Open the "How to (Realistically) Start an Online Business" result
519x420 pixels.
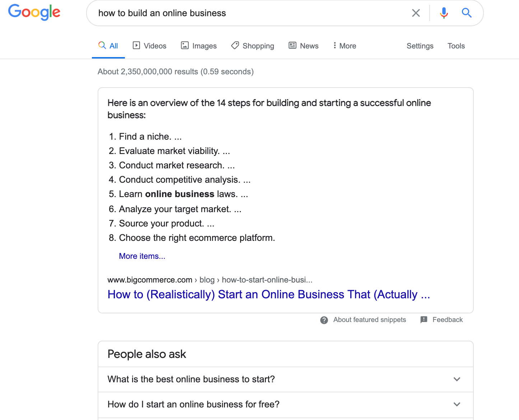pyautogui.click(x=268, y=295)
